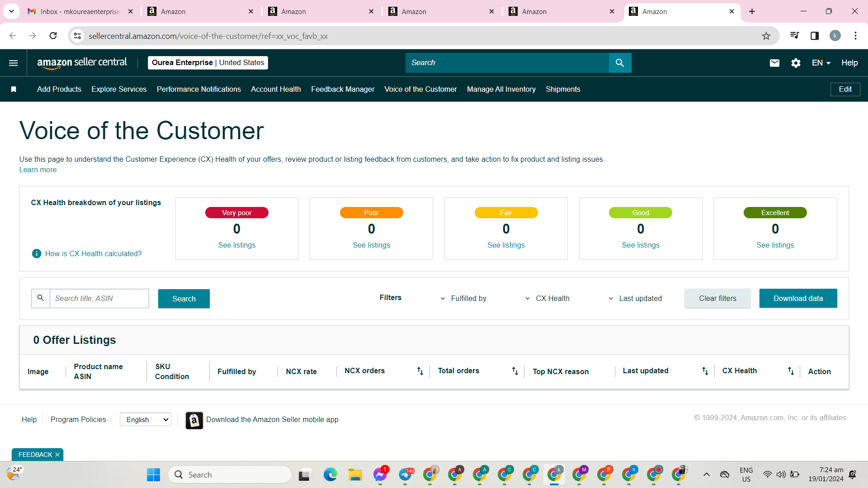This screenshot has width=868, height=488.
Task: Open Explore Services menu item
Action: click(119, 89)
